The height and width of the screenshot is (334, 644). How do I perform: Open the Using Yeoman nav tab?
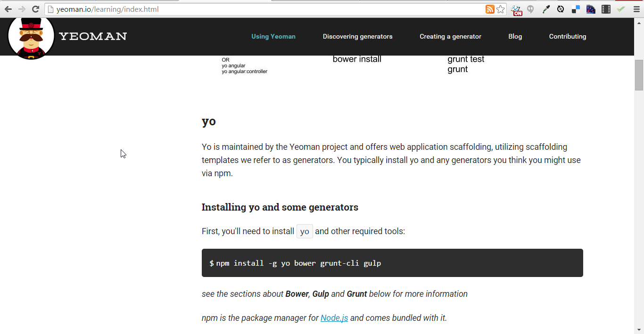[273, 36]
